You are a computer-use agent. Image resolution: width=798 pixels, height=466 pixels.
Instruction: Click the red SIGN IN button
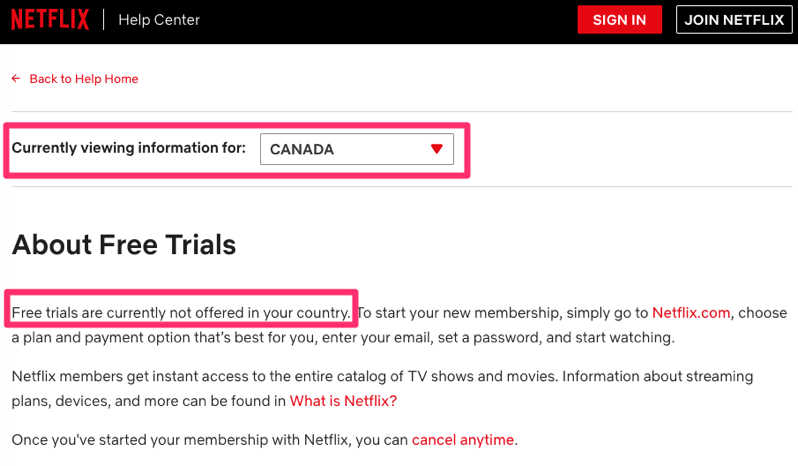(x=619, y=20)
